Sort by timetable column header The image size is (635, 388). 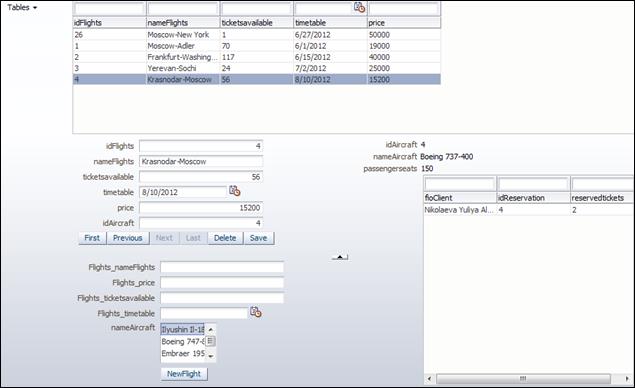330,23
